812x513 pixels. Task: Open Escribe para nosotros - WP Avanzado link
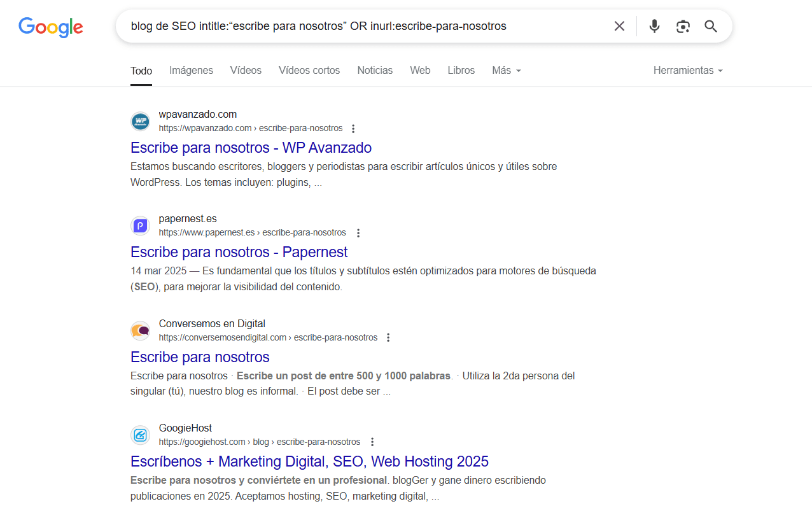251,148
